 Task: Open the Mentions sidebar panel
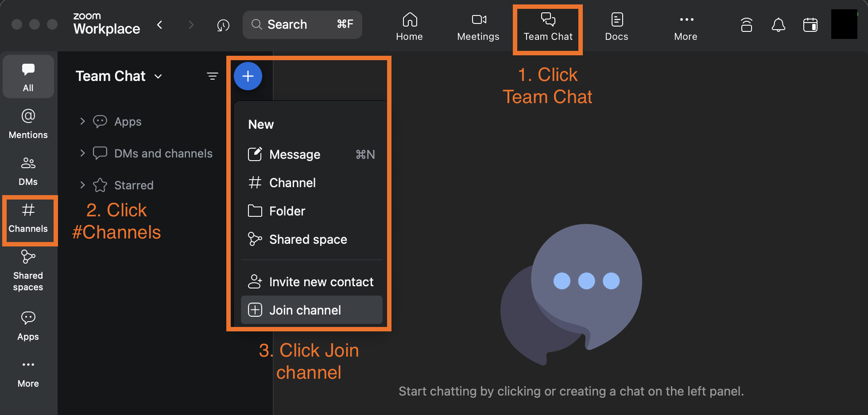28,124
